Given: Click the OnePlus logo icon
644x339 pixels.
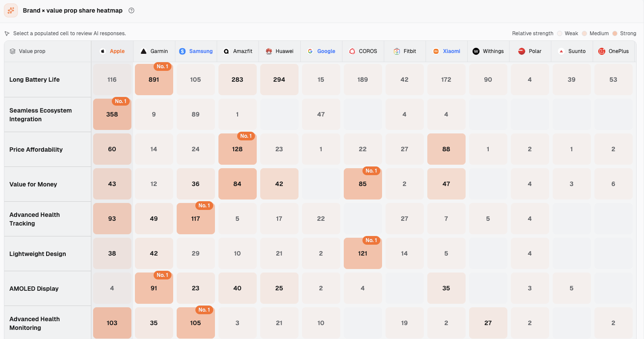Looking at the screenshot, I should click(x=602, y=51).
